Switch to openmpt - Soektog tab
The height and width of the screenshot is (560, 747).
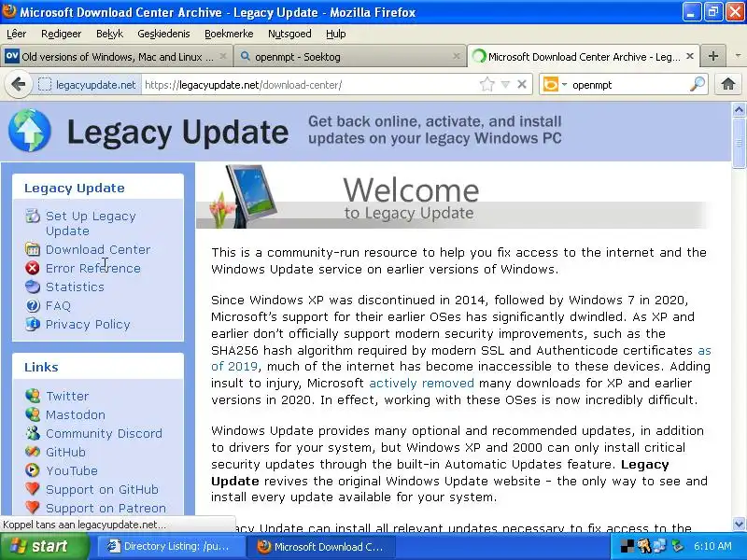coord(350,56)
